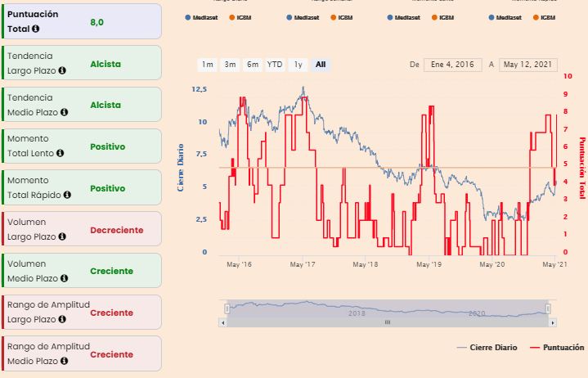The image size is (588, 378).
Task: Click May '17 x-axis label
Action: [x=303, y=264]
